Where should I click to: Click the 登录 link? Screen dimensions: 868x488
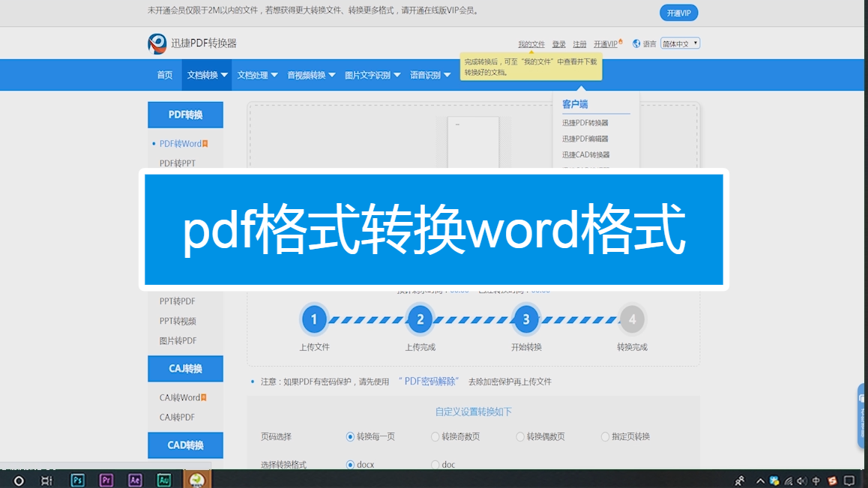(559, 44)
